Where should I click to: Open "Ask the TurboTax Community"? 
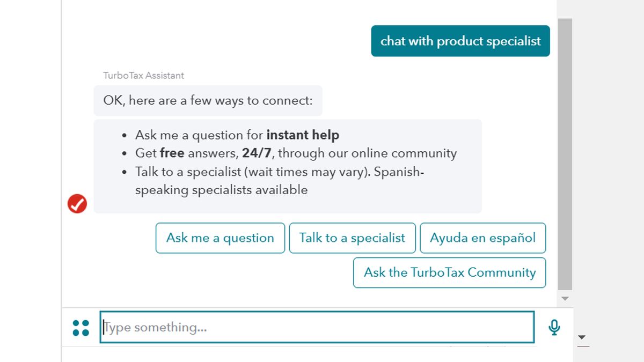coord(449,272)
